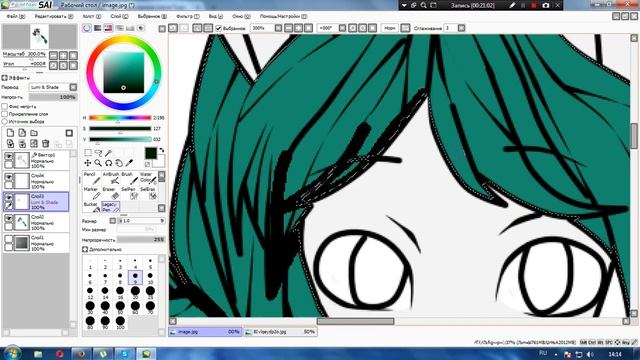The height and width of the screenshot is (360, 640).
Task: Collapse the Эффекты section
Action: tap(4, 78)
